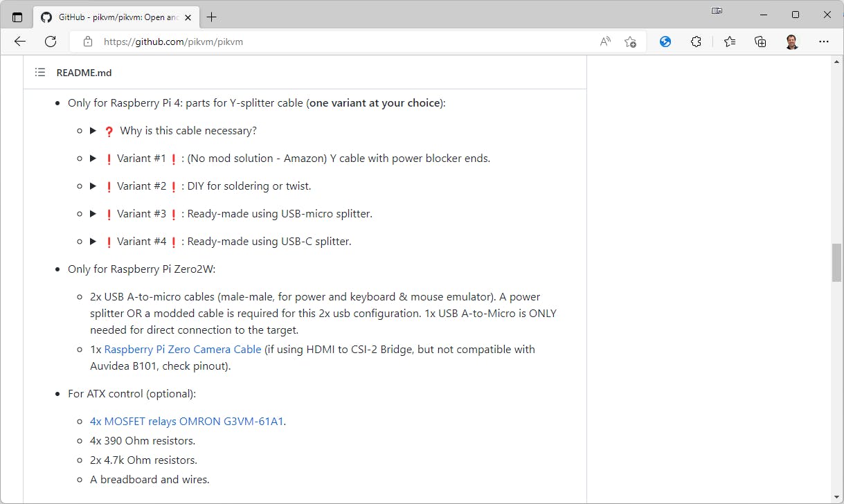The width and height of the screenshot is (844, 504).
Task: Open the tab actions menu icon
Action: (17, 17)
